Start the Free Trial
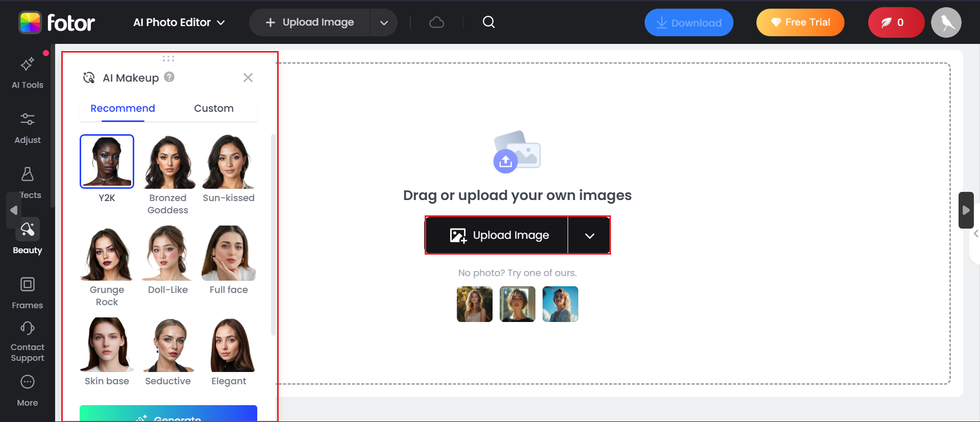The height and width of the screenshot is (422, 980). (800, 22)
